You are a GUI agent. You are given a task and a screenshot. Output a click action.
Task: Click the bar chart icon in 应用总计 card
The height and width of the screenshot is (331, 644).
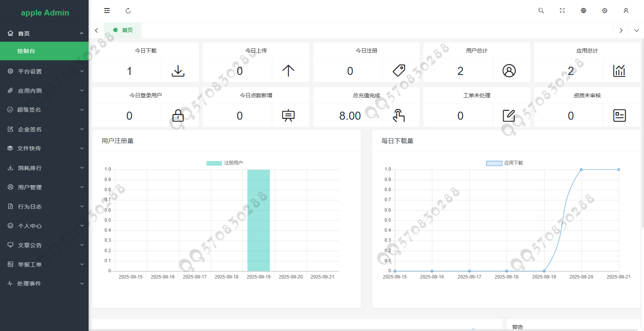[619, 71]
